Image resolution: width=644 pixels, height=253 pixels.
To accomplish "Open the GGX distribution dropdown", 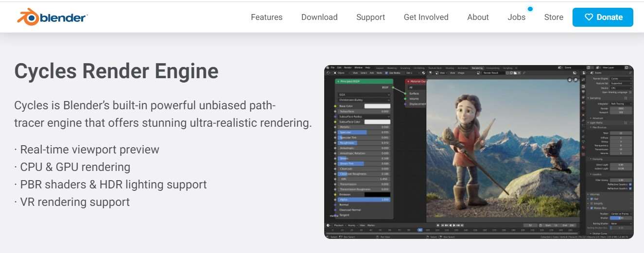I will (365, 95).
